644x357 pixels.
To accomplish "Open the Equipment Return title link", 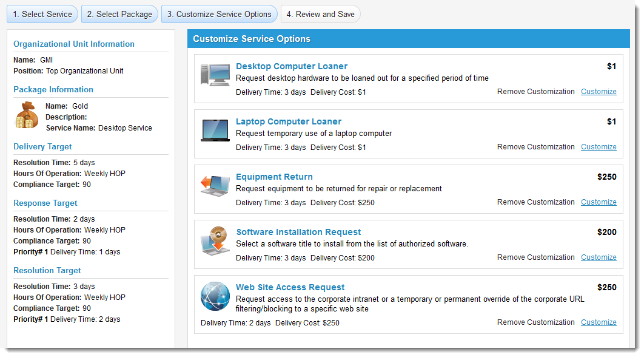I will tap(274, 177).
